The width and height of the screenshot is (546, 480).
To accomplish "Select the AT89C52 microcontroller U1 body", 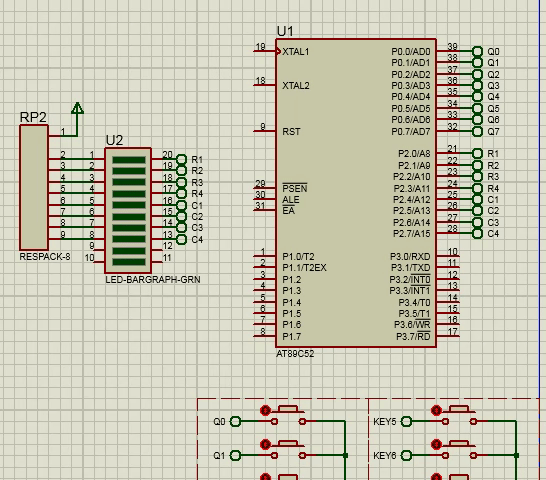I will tap(356, 193).
